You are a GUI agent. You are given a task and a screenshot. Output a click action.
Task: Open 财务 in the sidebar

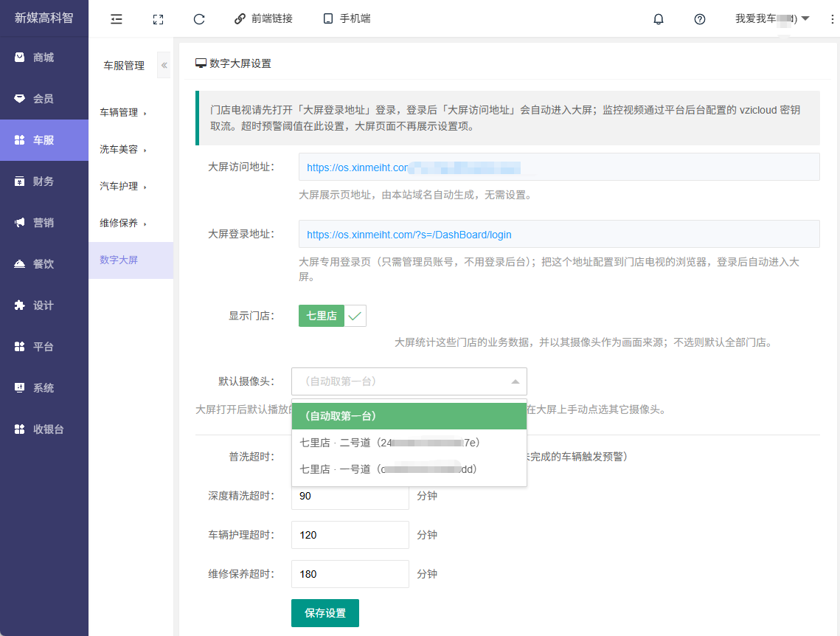coord(44,181)
